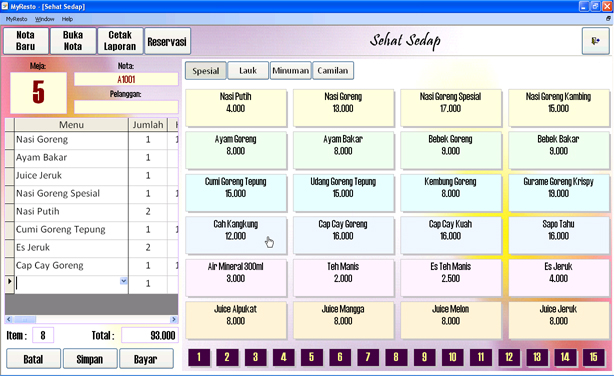Add Nasi Goreng 13.000 menu tile
The height and width of the screenshot is (376, 614).
pos(343,108)
